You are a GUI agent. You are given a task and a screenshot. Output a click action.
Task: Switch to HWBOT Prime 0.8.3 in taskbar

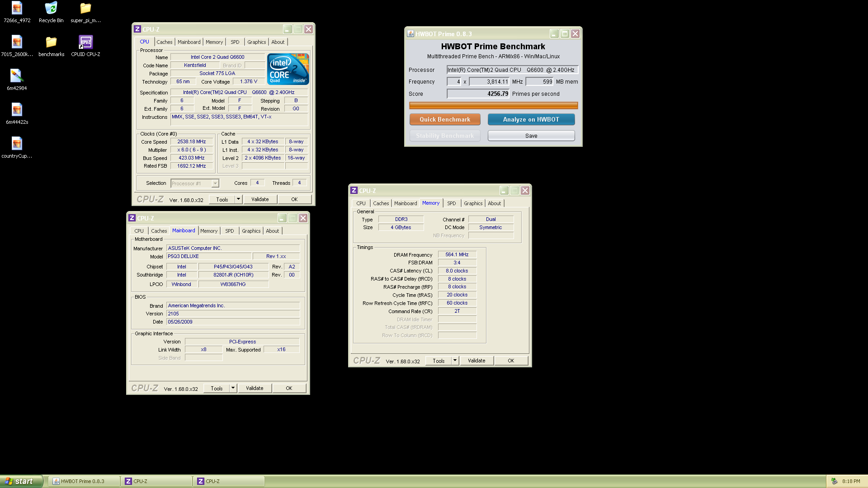[84, 481]
